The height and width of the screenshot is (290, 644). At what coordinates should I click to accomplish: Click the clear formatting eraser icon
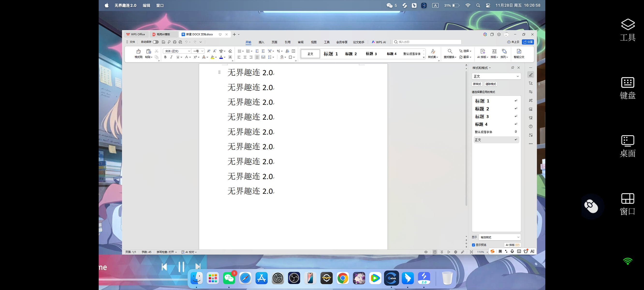pyautogui.click(x=230, y=51)
